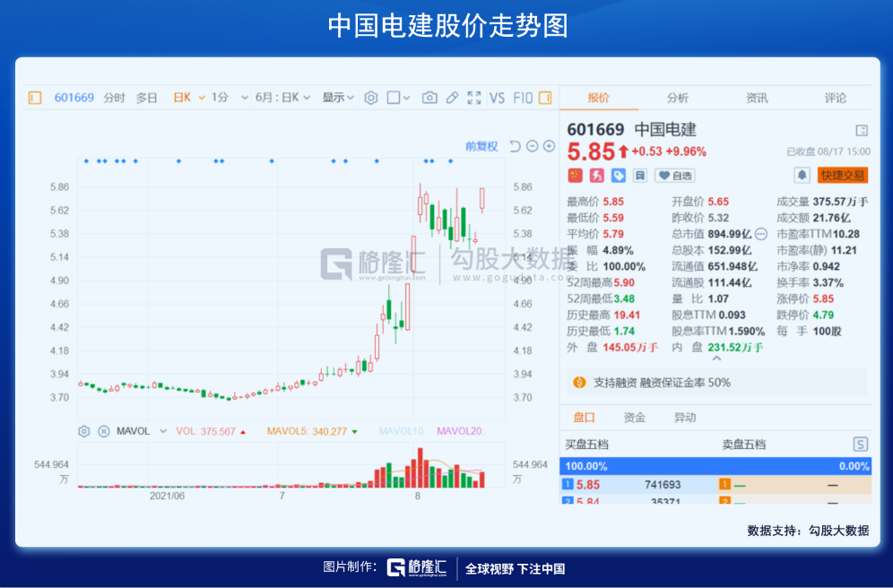Image resolution: width=893 pixels, height=588 pixels.
Task: Click the financing dollar coin icon
Action: (579, 383)
